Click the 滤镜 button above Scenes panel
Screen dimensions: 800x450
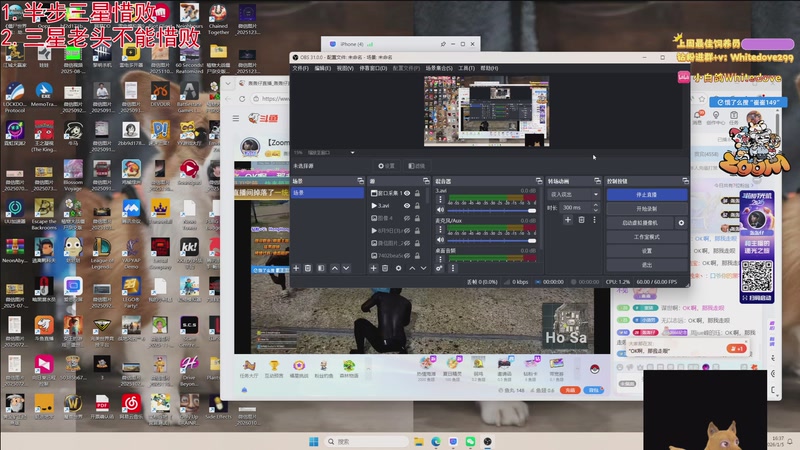coord(417,166)
